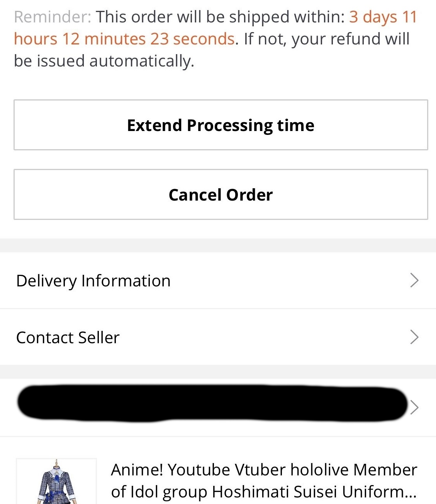Click the chevron next to redacted store name
The width and height of the screenshot is (436, 504).
point(414,407)
